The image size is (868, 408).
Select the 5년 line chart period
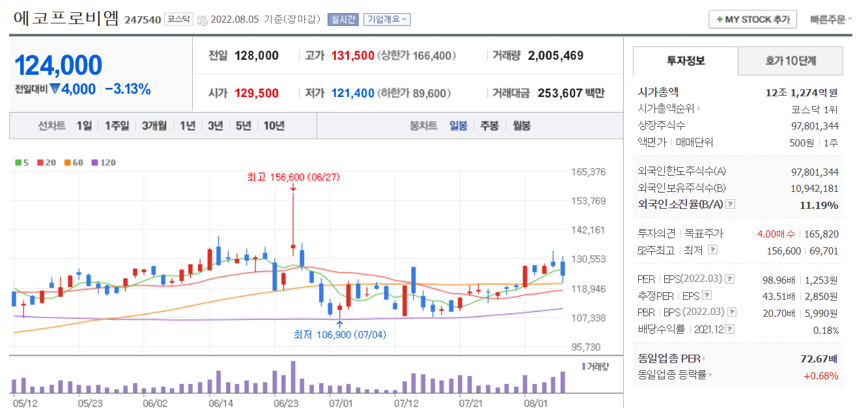click(243, 126)
